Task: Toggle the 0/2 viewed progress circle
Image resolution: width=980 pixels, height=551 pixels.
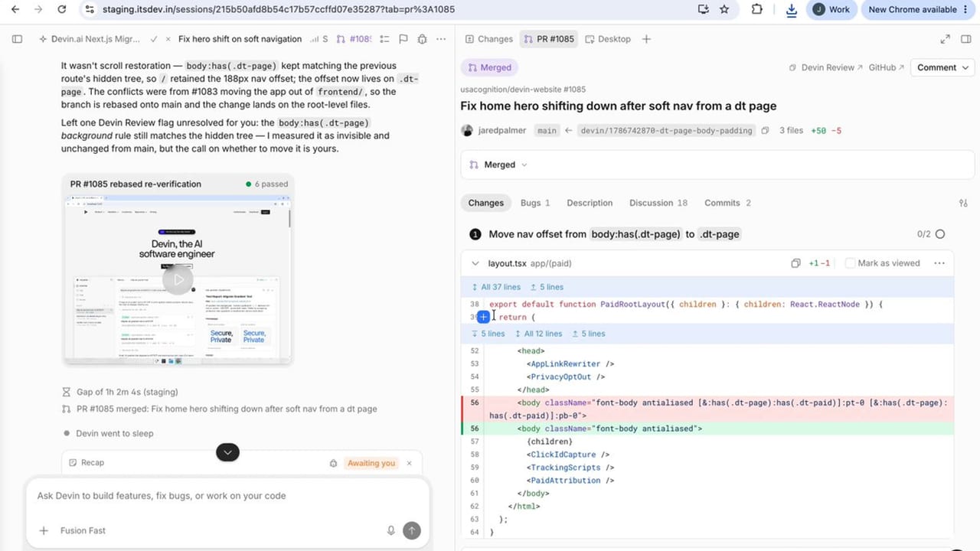Action: click(x=940, y=234)
